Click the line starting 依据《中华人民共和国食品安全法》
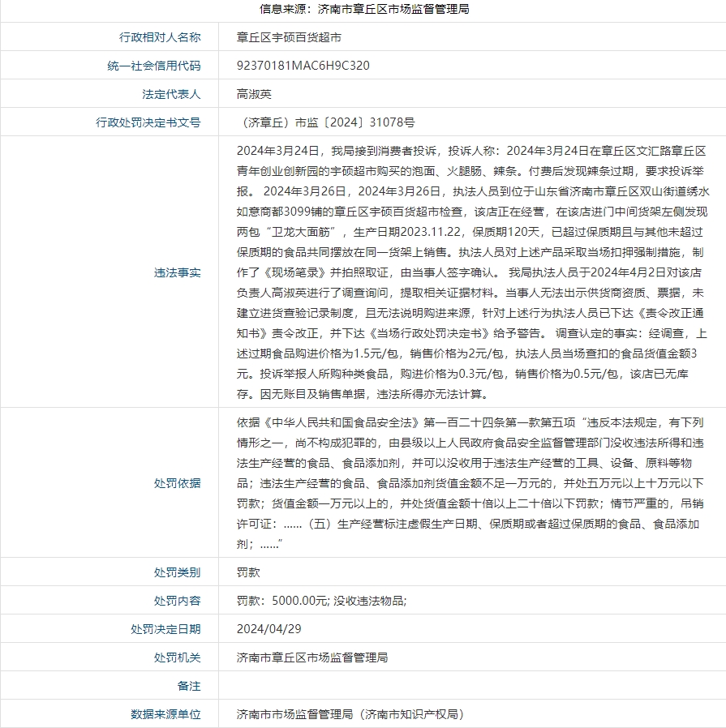Viewport: 726px width, 728px height. point(470,422)
